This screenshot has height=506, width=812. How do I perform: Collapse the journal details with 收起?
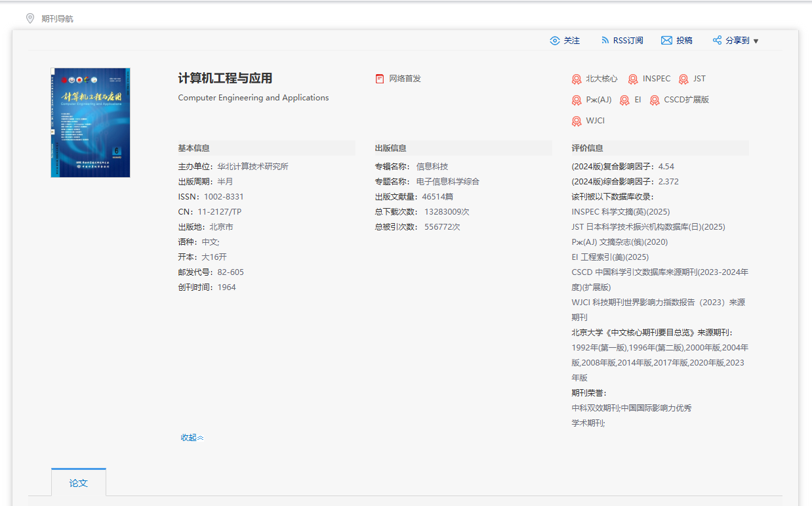point(192,438)
